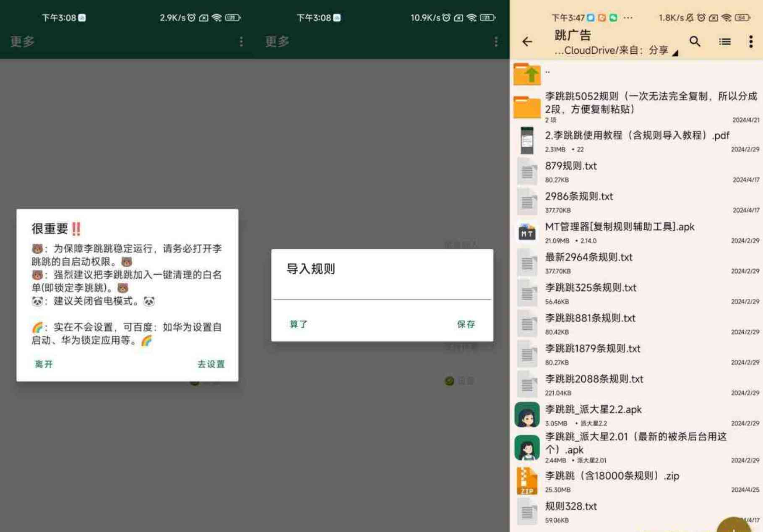
Task: Select file name 最新2964条规则.txt
Action: pos(589,257)
